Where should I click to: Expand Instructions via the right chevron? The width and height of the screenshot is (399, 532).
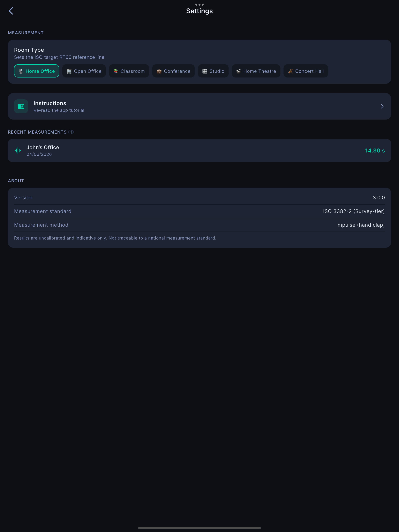pos(382,106)
